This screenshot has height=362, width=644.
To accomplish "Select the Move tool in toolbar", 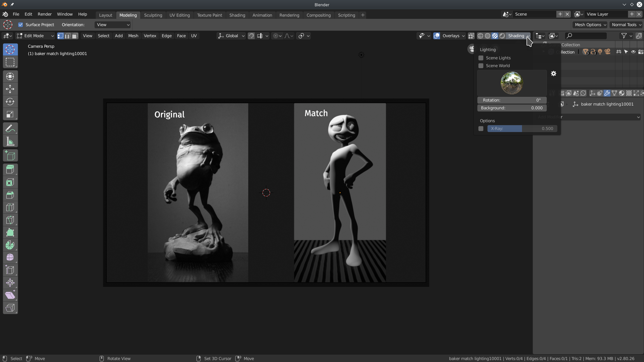I will (x=10, y=89).
